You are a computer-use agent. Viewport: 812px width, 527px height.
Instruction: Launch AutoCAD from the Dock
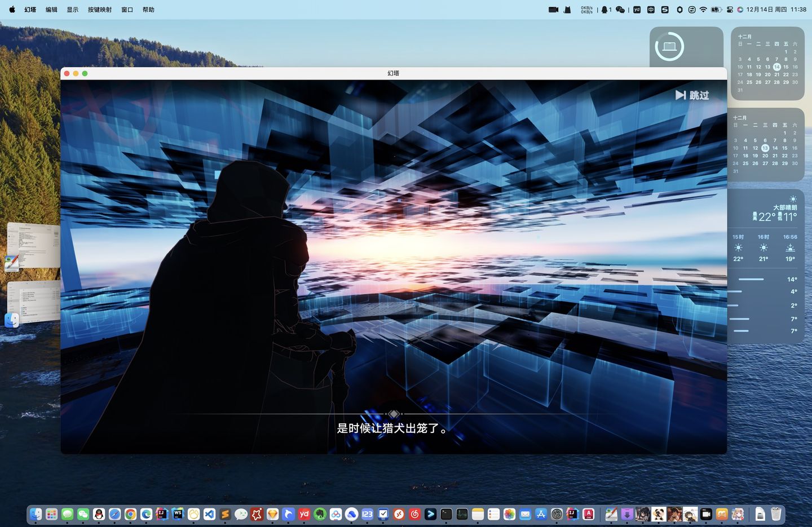click(588, 514)
